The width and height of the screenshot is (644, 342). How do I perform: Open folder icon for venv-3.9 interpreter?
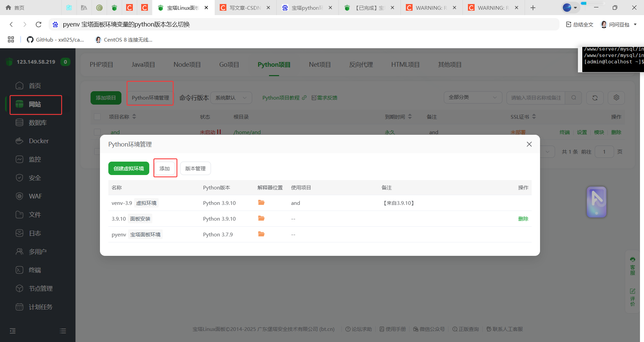tap(261, 203)
